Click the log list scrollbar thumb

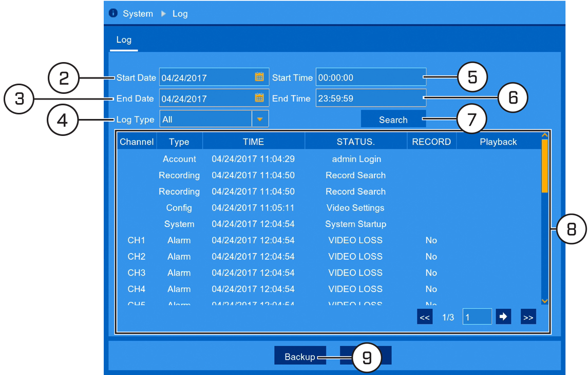pos(545,166)
